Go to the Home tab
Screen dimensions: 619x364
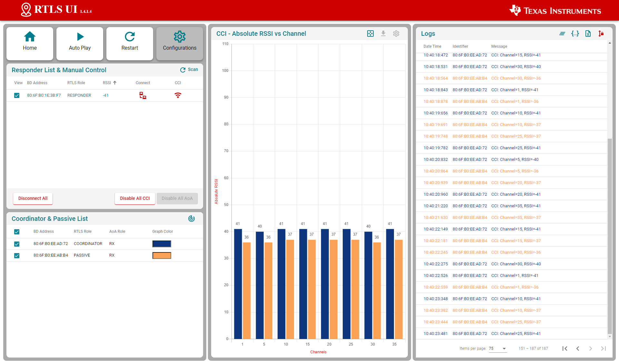point(30,44)
